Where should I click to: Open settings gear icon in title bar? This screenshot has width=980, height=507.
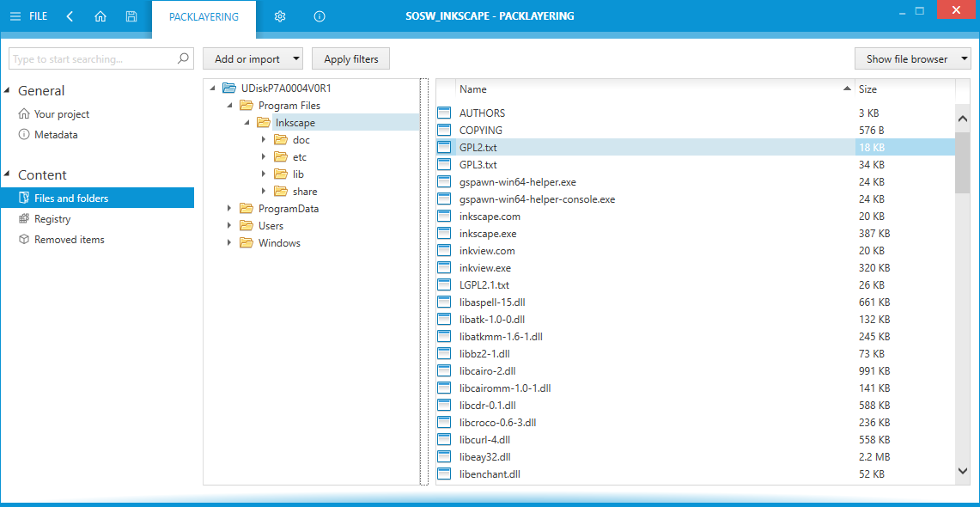[x=280, y=16]
